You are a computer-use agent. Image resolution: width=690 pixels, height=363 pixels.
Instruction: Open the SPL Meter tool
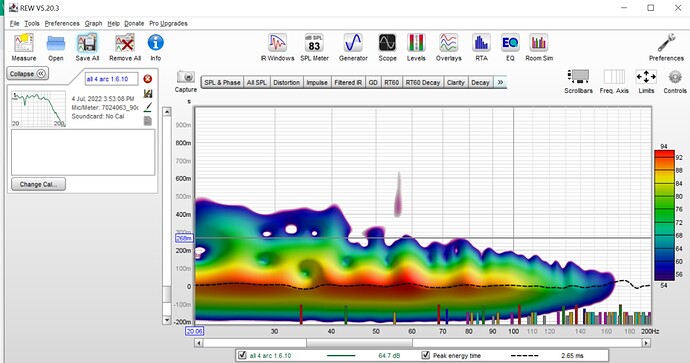point(314,47)
